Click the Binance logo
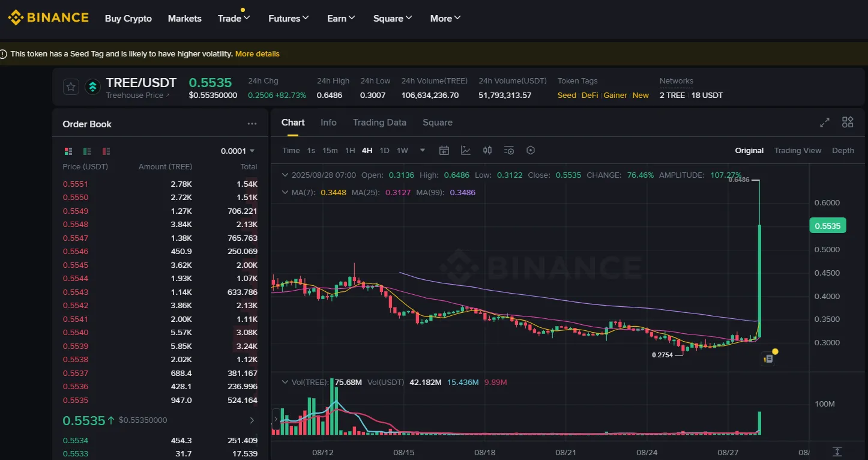The image size is (868, 460). 48,18
